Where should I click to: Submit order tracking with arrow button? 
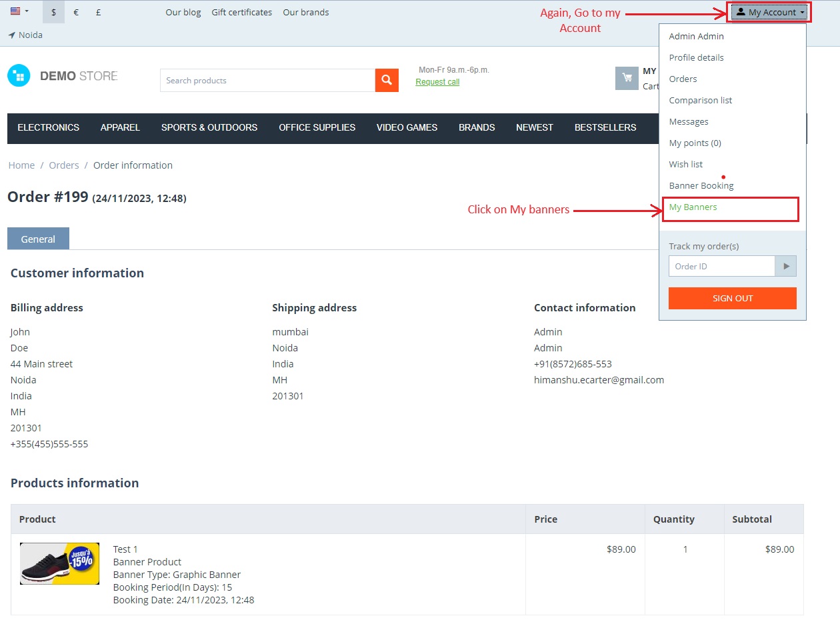(x=786, y=266)
